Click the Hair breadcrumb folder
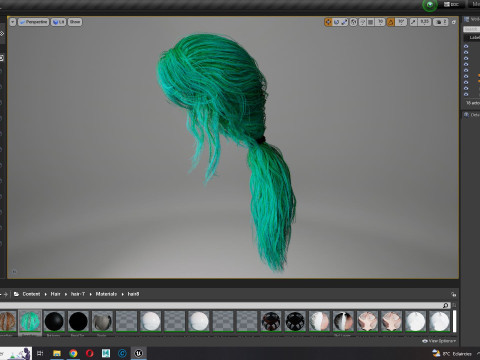This screenshot has height=360, width=480. [x=55, y=294]
